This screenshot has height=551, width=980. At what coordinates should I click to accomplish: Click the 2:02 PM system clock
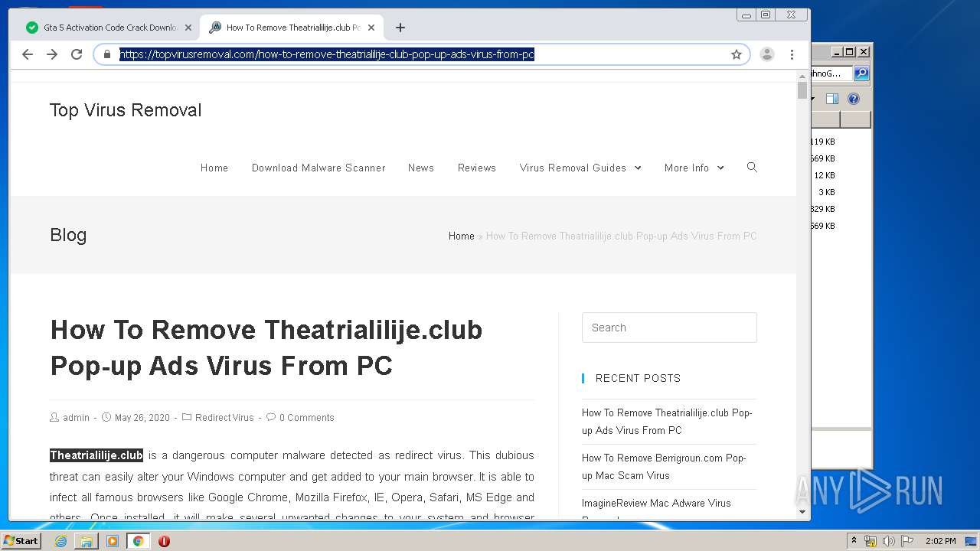click(940, 541)
